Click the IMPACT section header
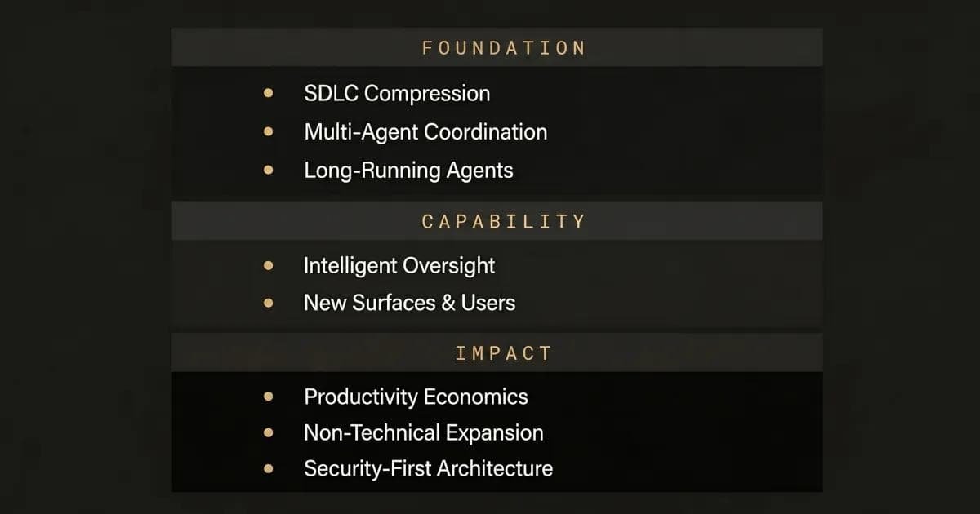 pyautogui.click(x=503, y=353)
